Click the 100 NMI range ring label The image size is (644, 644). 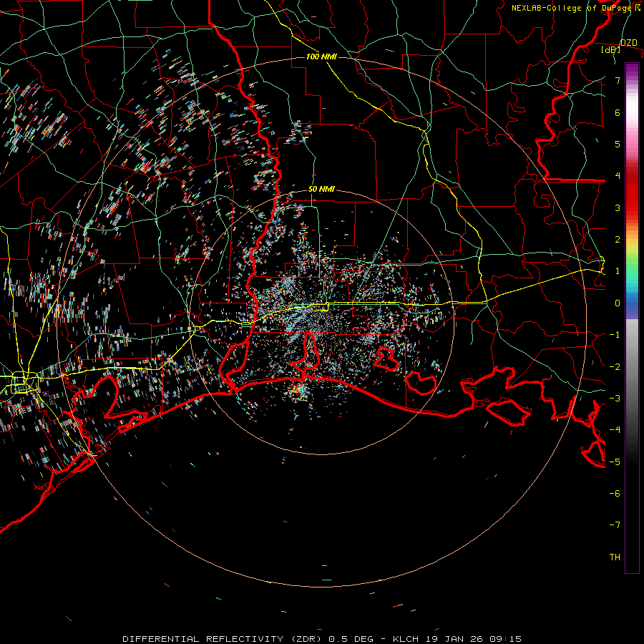[321, 57]
